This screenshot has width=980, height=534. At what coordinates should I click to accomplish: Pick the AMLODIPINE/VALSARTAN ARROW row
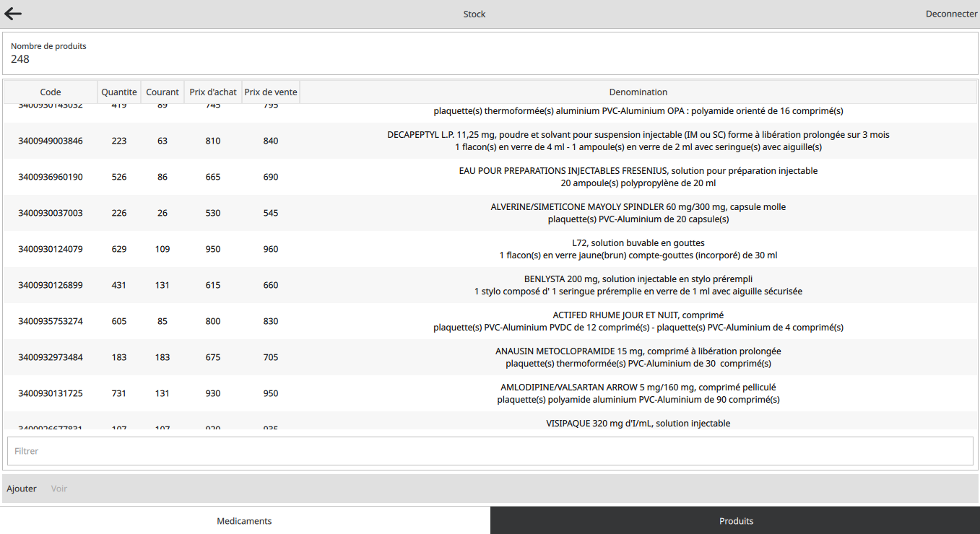[x=638, y=393]
